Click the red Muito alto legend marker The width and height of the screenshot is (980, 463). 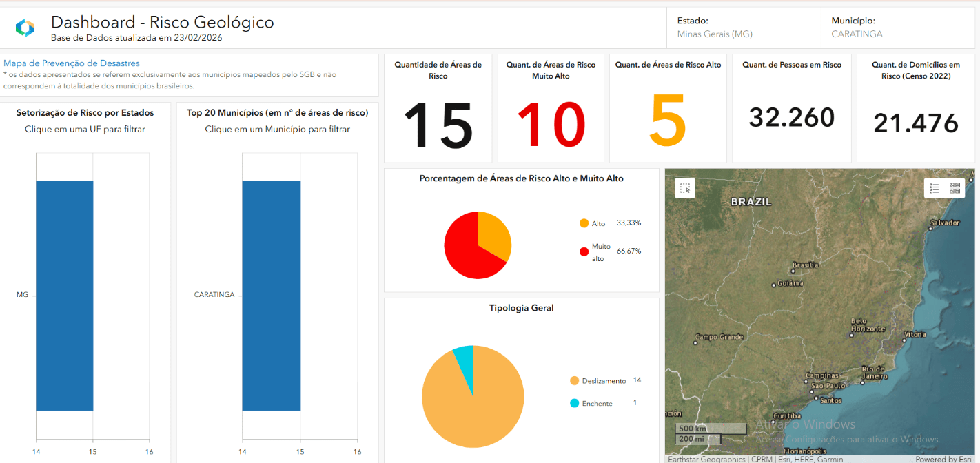[x=584, y=251]
